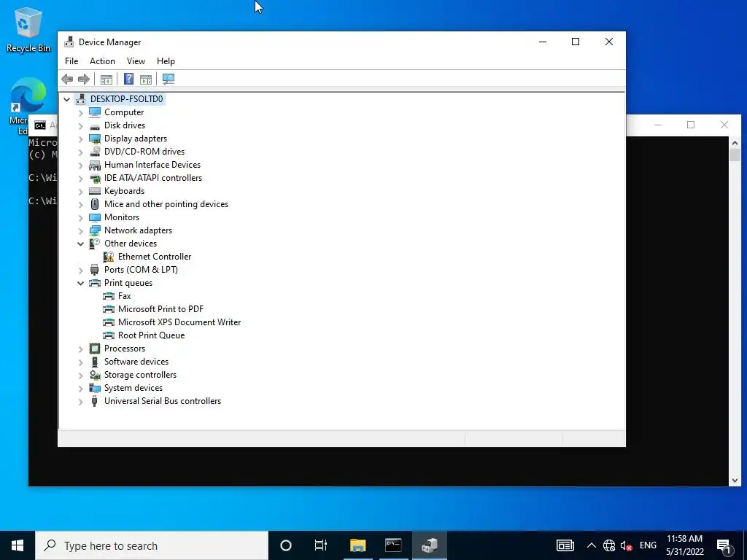The width and height of the screenshot is (747, 560).
Task: Click the network globe tray icon
Action: pos(609,545)
